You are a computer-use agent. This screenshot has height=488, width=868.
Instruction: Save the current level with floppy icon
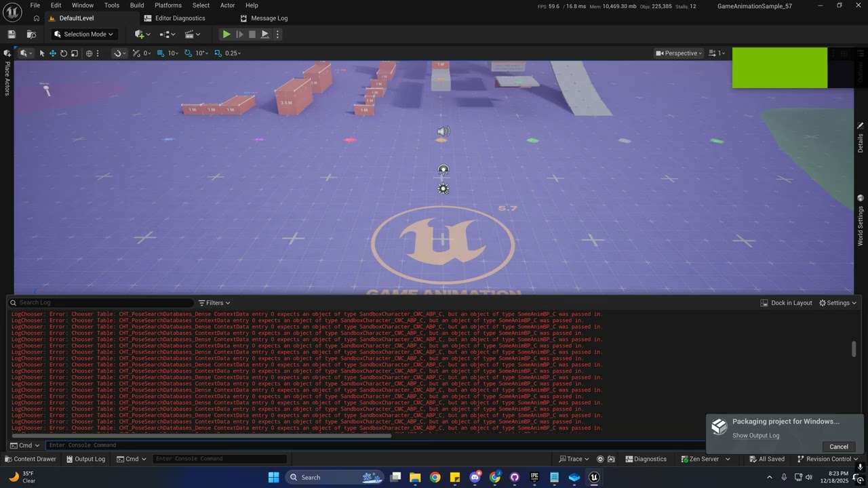(x=12, y=34)
